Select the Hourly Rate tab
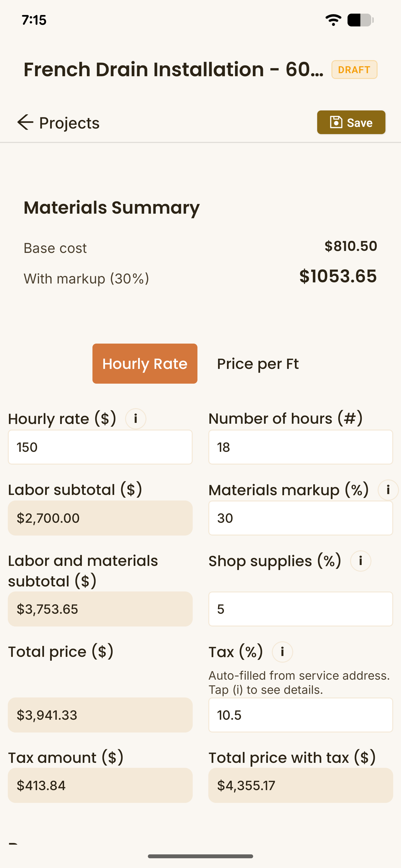 pos(145,364)
